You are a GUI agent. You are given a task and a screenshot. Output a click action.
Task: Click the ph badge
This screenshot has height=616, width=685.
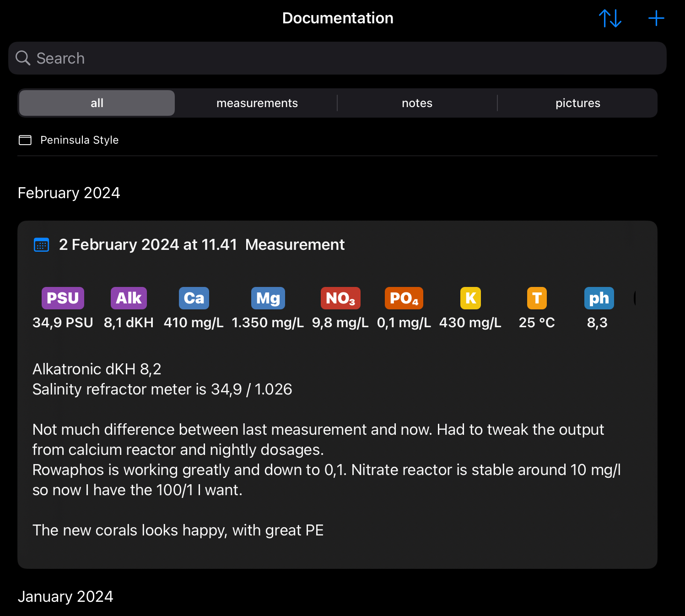tap(599, 298)
